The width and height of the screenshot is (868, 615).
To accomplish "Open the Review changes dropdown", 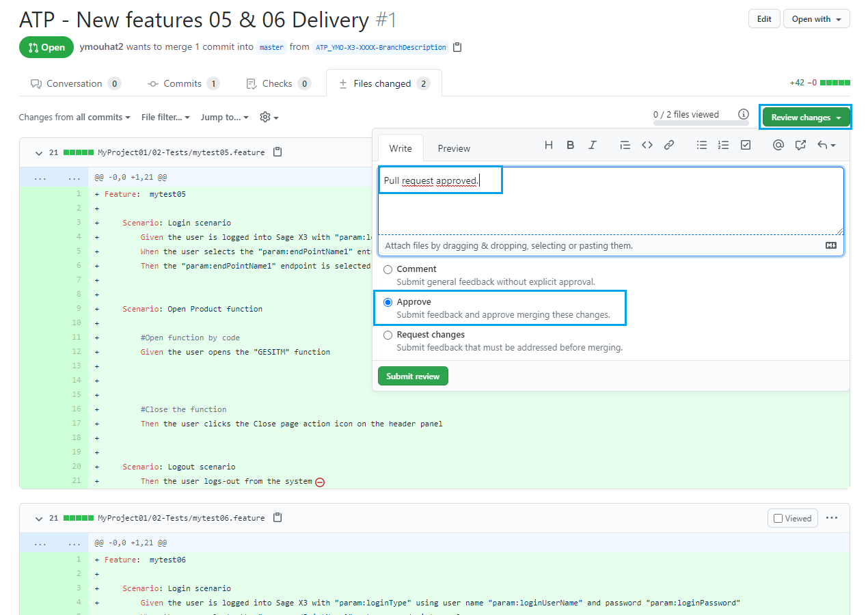I will 806,118.
